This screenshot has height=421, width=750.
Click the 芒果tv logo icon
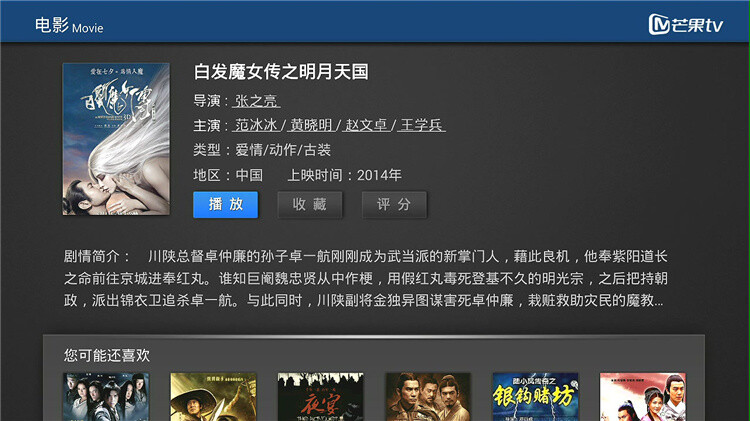click(x=685, y=24)
